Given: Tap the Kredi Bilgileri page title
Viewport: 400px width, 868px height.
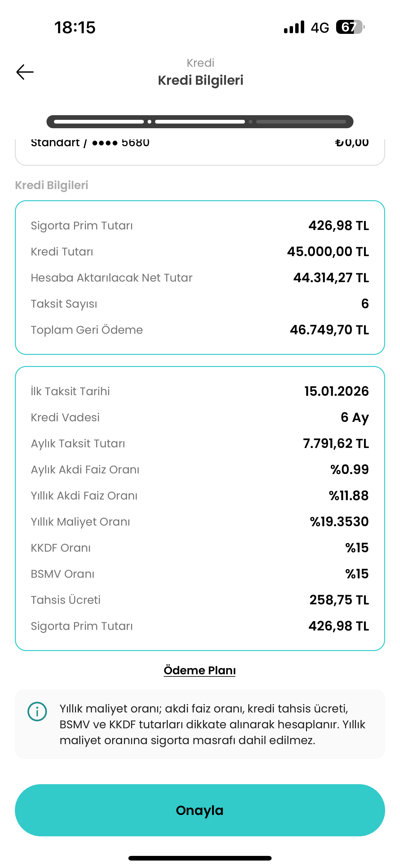Looking at the screenshot, I should point(201,80).
